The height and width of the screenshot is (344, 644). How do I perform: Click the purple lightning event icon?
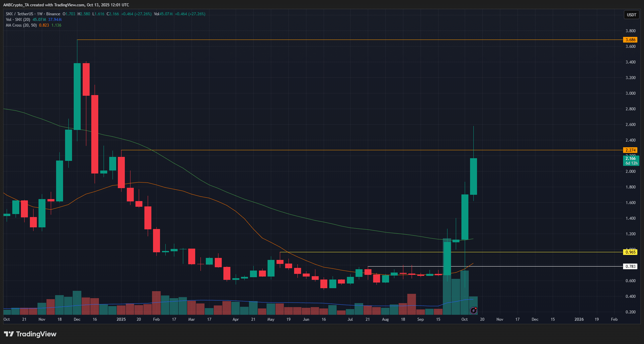pos(474,311)
